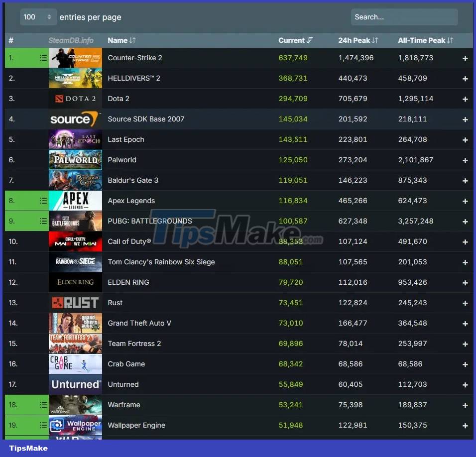
Task: Click the Unturned game icon
Action: tap(75, 384)
